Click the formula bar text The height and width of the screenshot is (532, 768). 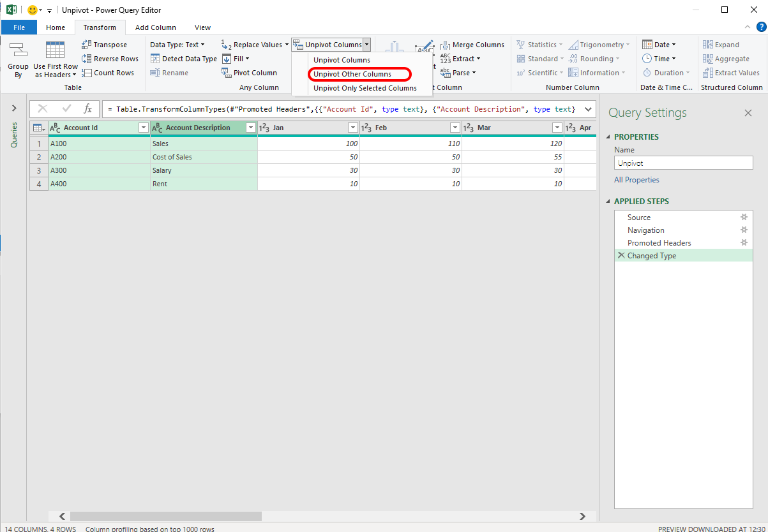(342, 109)
